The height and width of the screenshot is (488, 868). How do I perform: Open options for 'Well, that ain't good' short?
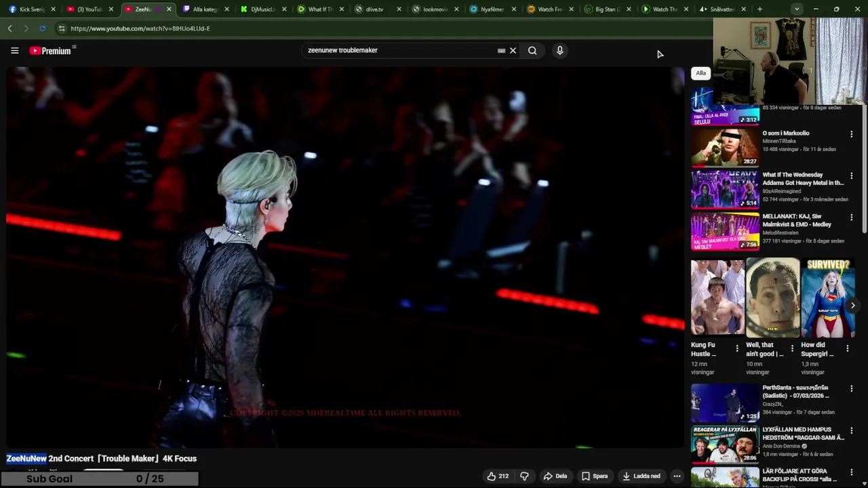[x=792, y=348]
